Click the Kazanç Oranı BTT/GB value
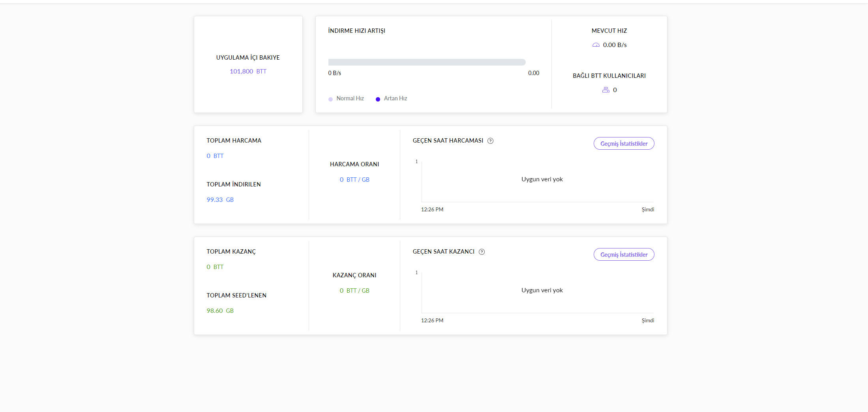The width and height of the screenshot is (868, 412). click(354, 291)
